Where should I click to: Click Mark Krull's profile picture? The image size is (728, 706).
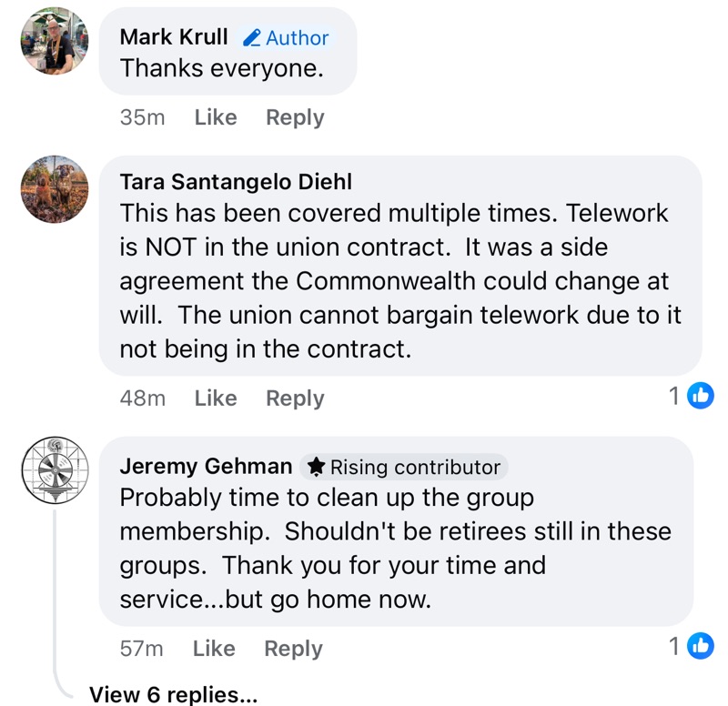(x=55, y=41)
